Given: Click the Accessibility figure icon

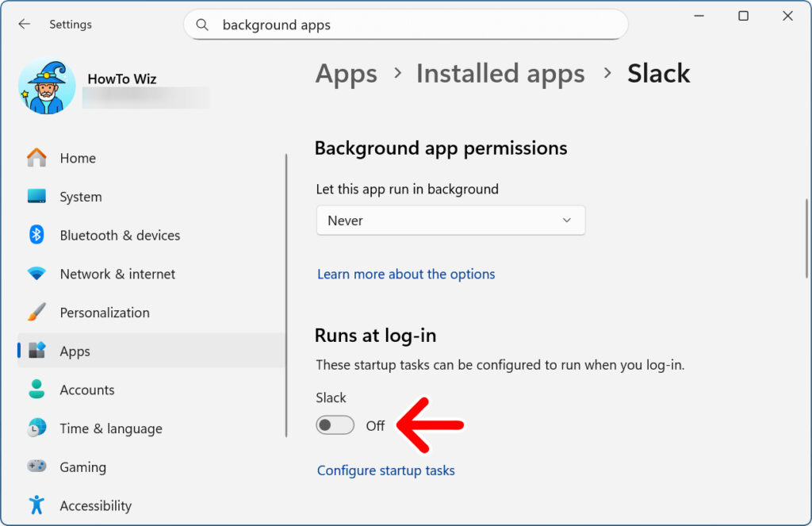Looking at the screenshot, I should (36, 505).
